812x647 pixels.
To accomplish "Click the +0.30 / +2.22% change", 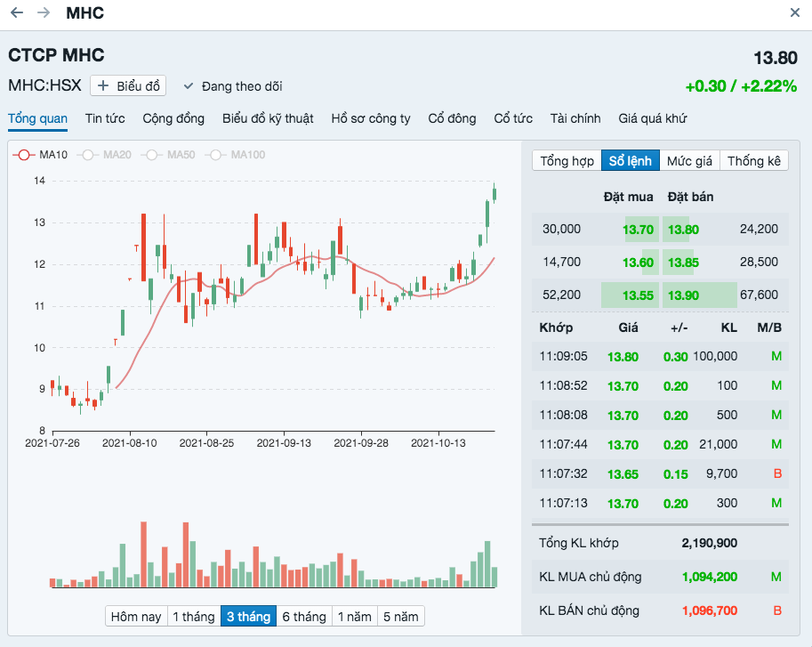I will pos(741,86).
